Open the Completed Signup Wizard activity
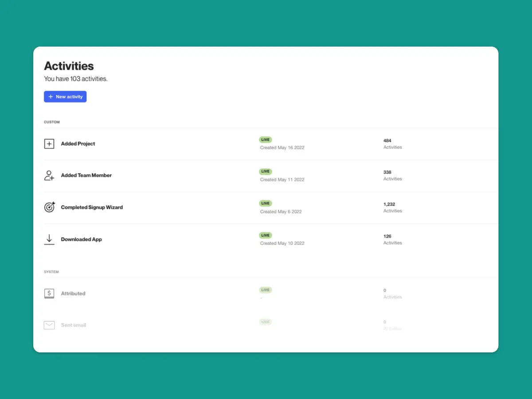This screenshot has width=532, height=399. pyautogui.click(x=92, y=207)
